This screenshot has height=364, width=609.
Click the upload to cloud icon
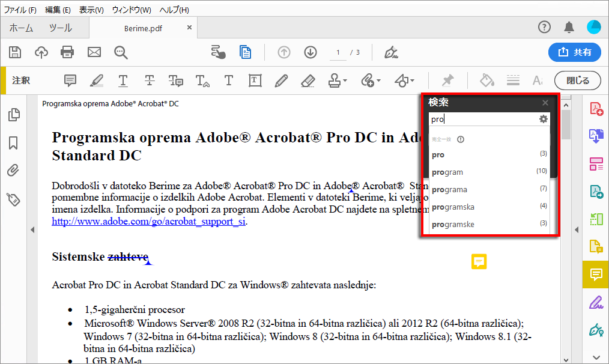(x=41, y=52)
